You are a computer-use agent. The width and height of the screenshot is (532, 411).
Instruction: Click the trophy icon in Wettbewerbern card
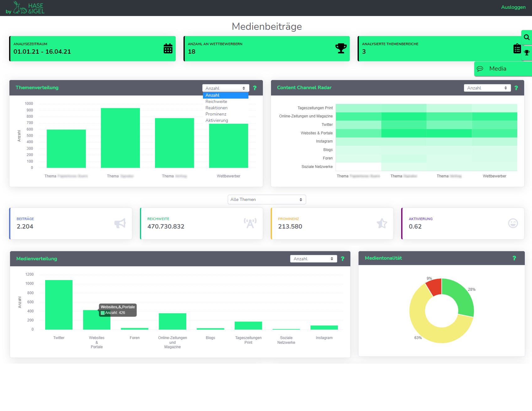point(341,48)
